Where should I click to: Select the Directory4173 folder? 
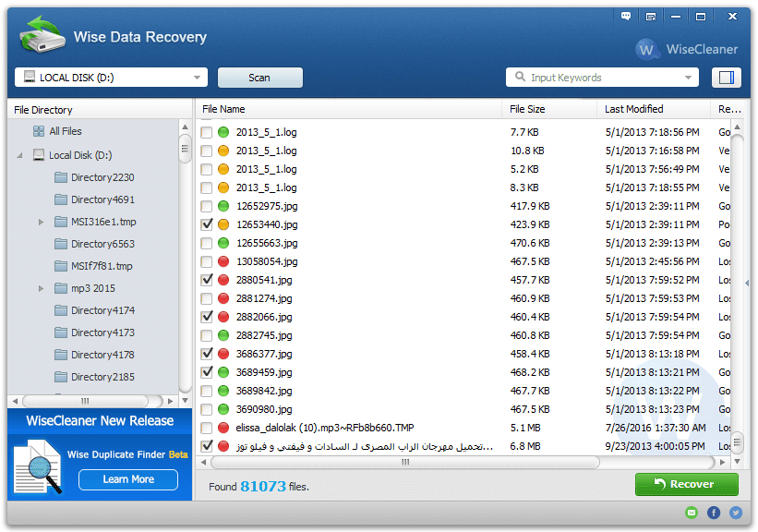pos(102,332)
